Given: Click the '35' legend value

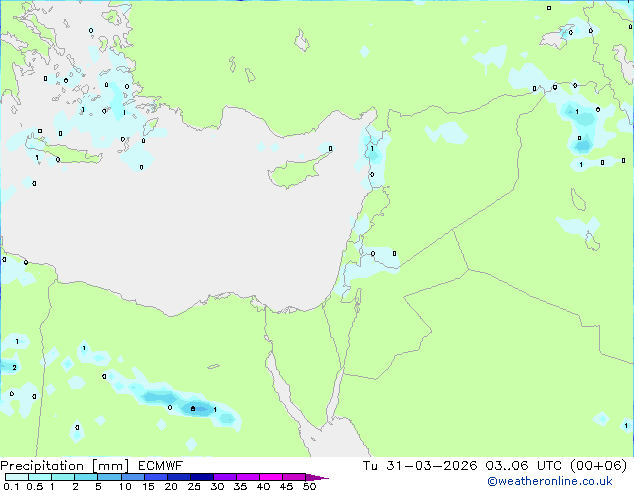Looking at the screenshot, I should pos(240,486).
